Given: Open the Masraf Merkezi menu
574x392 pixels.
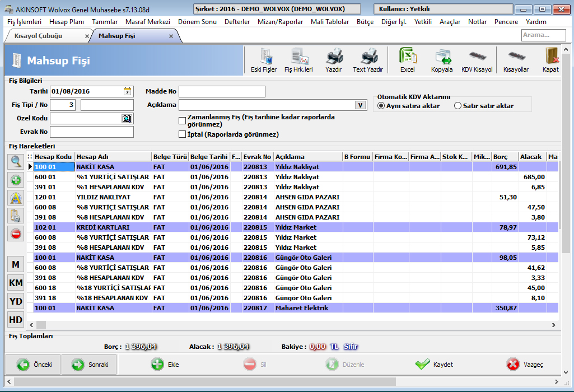Looking at the screenshot, I should 148,22.
